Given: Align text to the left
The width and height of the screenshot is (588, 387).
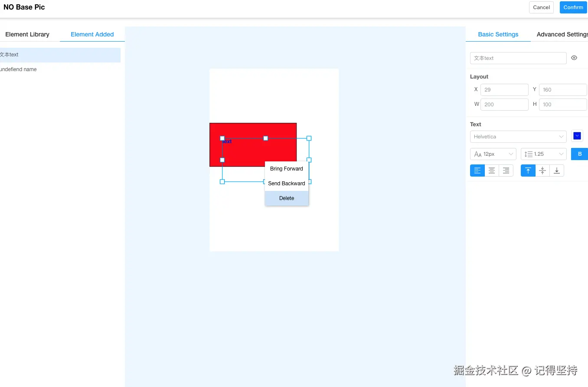Looking at the screenshot, I should (x=477, y=171).
